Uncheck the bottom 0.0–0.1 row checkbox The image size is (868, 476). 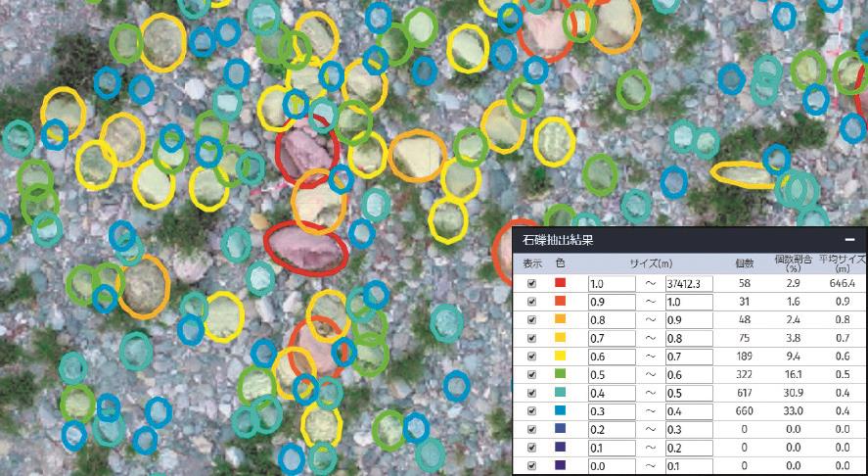click(x=531, y=465)
